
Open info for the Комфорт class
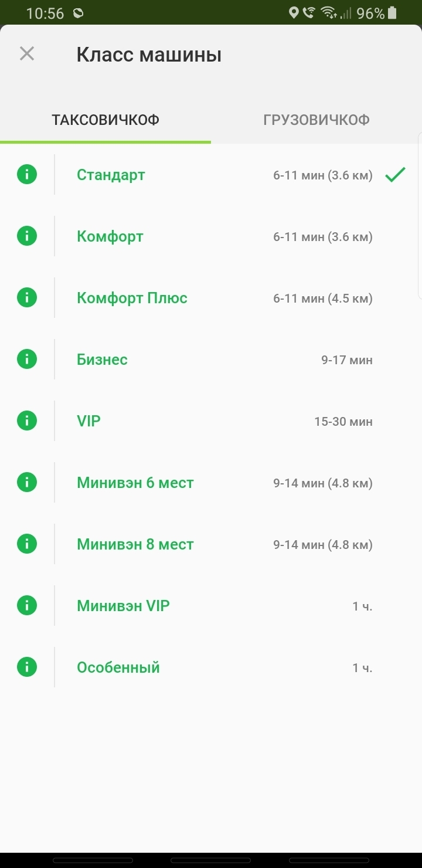point(27,236)
